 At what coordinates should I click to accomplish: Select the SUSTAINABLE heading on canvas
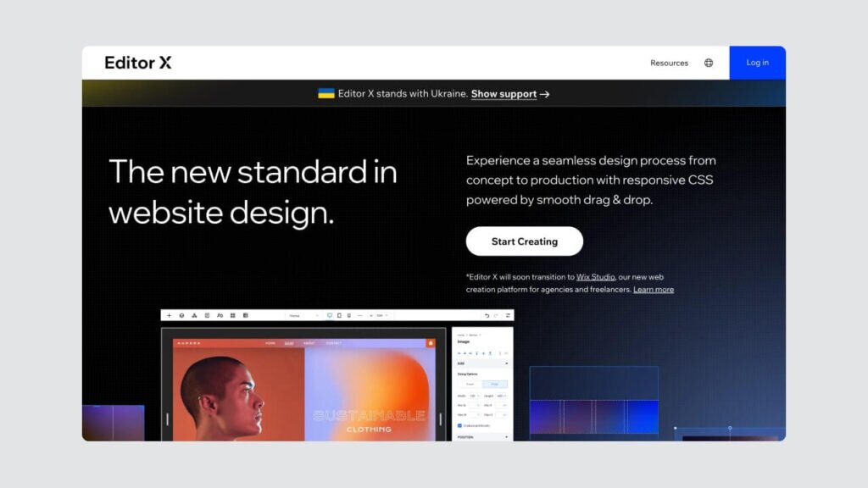pyautogui.click(x=370, y=415)
